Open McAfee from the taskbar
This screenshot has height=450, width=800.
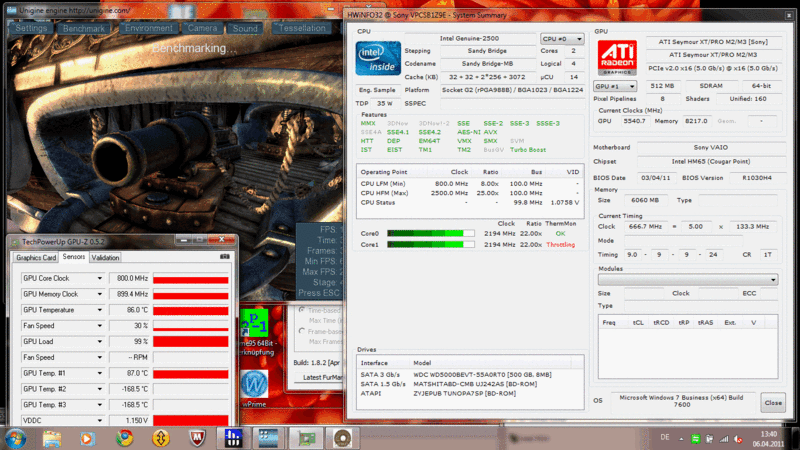[197, 438]
